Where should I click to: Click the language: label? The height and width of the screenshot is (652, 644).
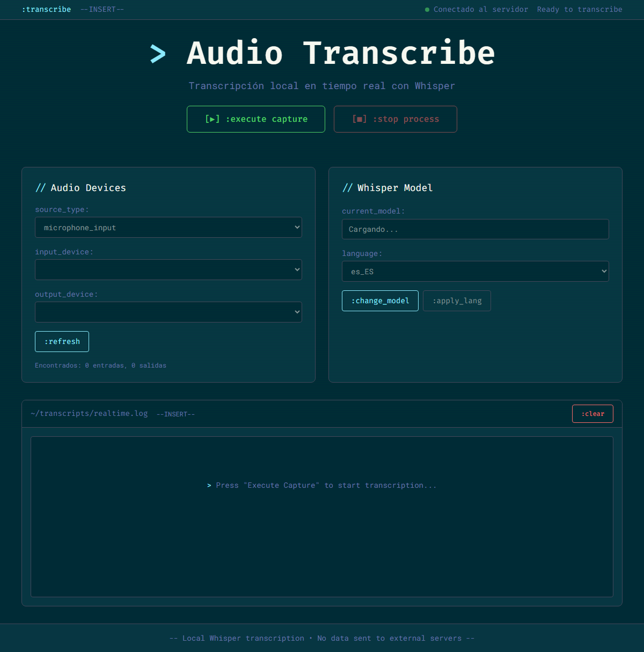[x=362, y=254]
